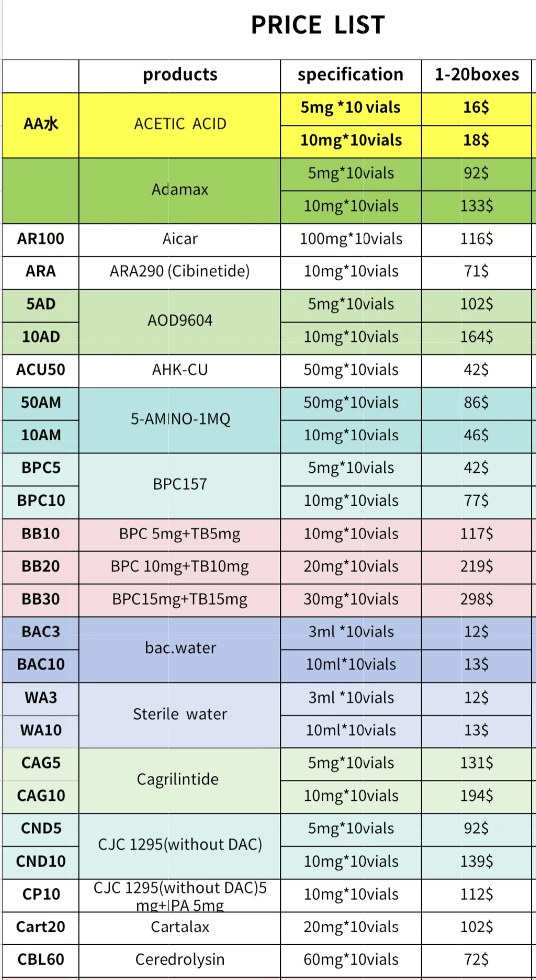The height and width of the screenshot is (980, 536).
Task: Select the BB20 code cell
Action: coord(41,566)
